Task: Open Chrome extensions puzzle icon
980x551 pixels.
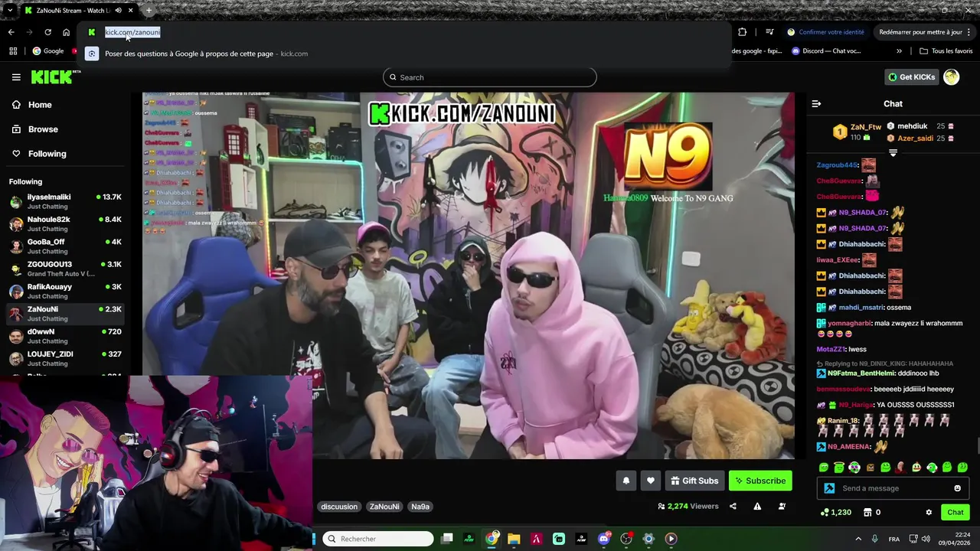Action: 742,32
